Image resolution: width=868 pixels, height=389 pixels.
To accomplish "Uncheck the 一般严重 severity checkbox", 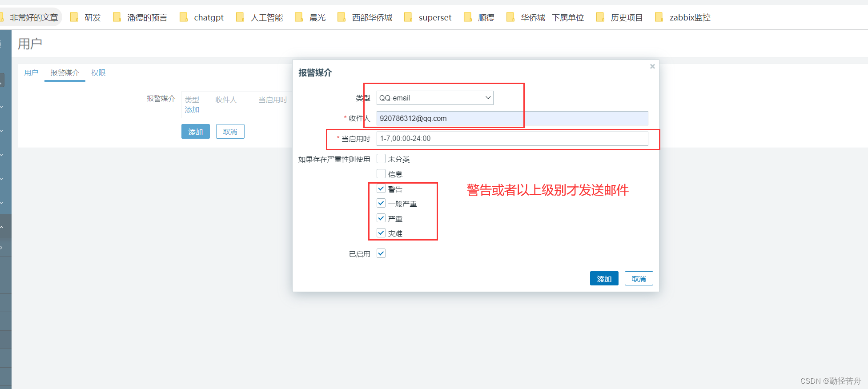I will (x=381, y=203).
